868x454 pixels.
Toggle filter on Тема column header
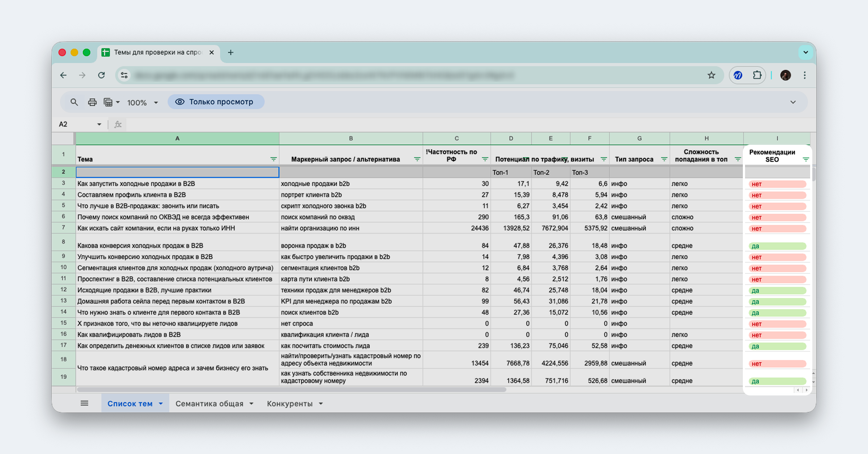pos(273,159)
